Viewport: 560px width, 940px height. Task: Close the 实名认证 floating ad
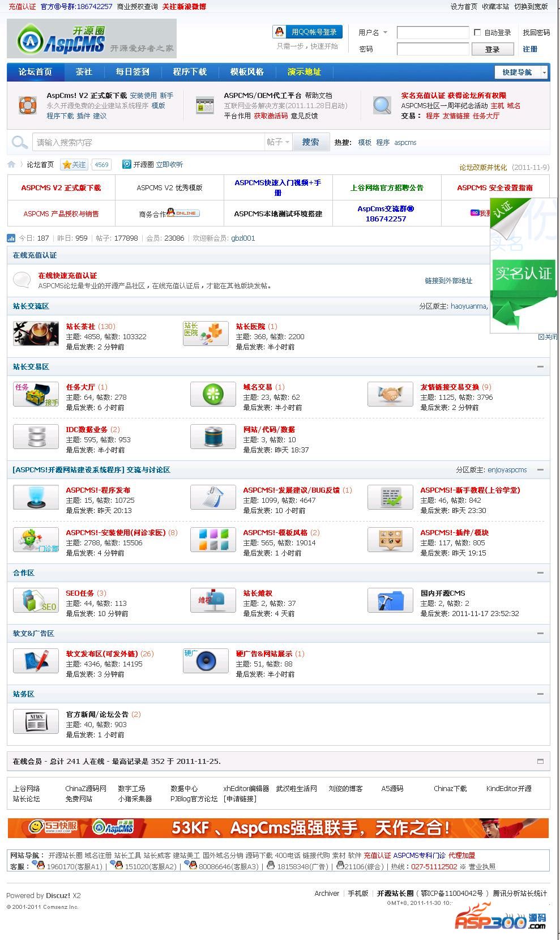coord(548,337)
